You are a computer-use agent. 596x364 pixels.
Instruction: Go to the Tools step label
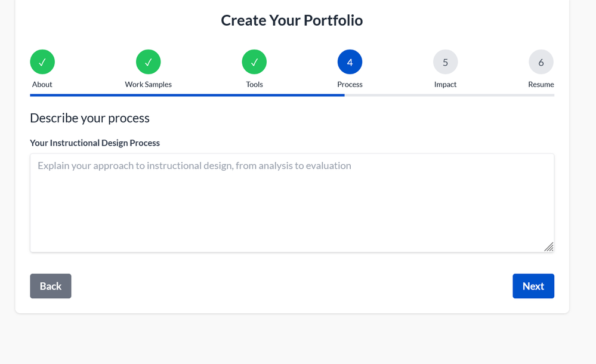[254, 84]
